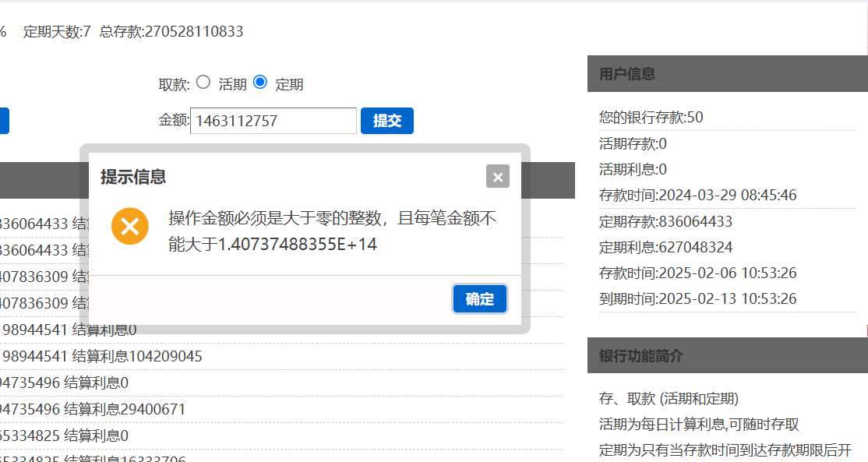Image resolution: width=868 pixels, height=462 pixels.
Task: Click the 定期利息:627048324 line
Action: click(x=665, y=248)
